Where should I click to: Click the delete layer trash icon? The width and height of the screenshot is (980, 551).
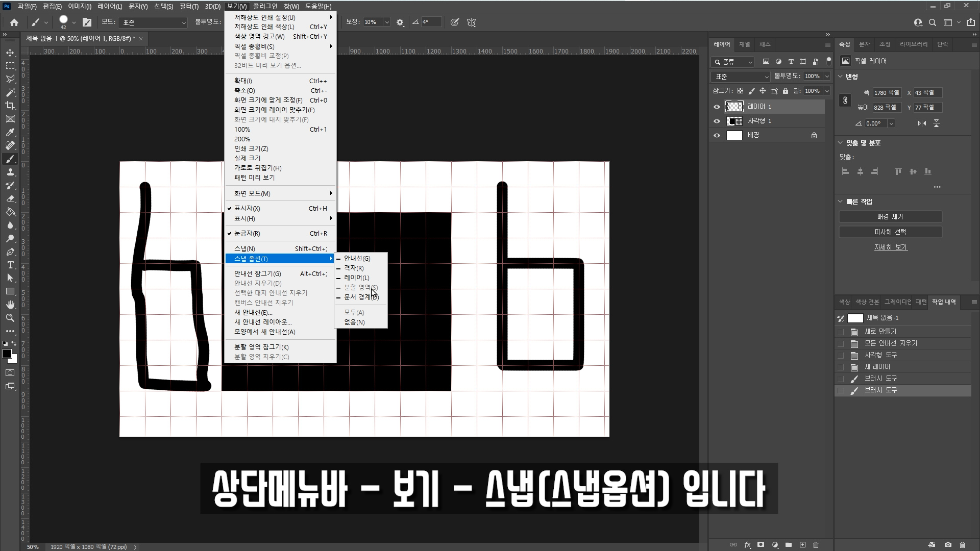coord(816,545)
